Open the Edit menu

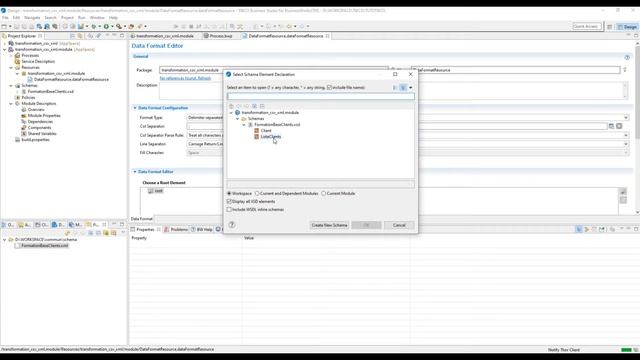(16, 18)
